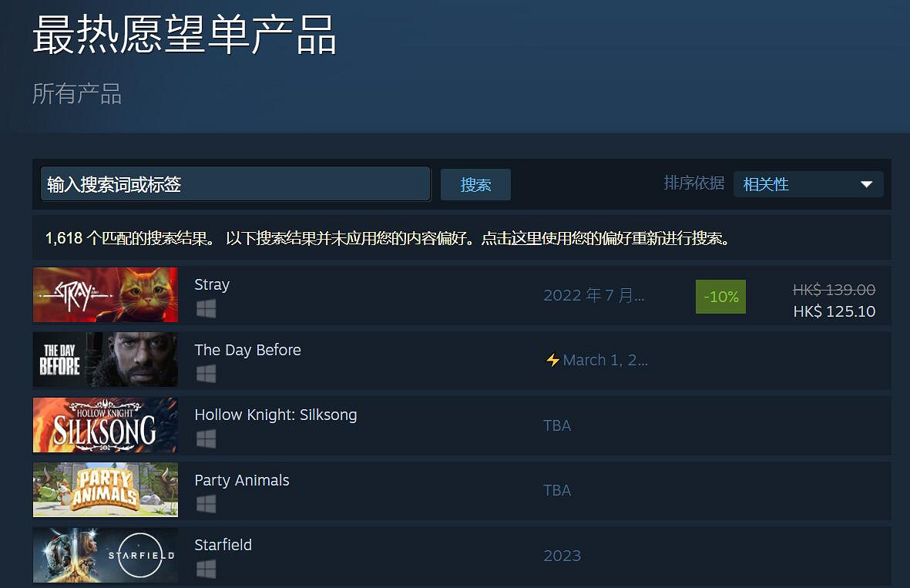Focus the 输入搜索词或标签 search field
Screen dimensions: 910x588
point(236,184)
